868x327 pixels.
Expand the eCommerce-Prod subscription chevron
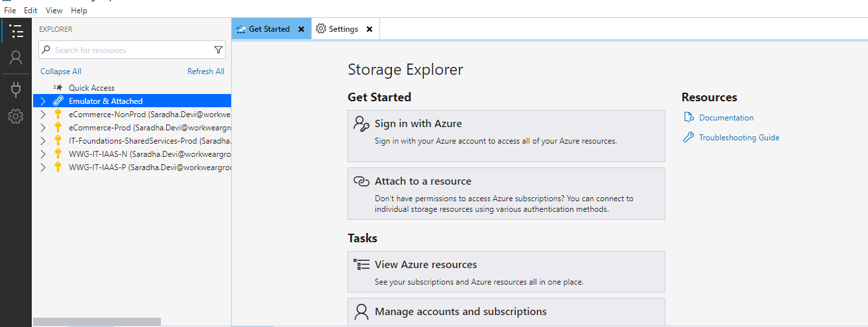(42, 127)
